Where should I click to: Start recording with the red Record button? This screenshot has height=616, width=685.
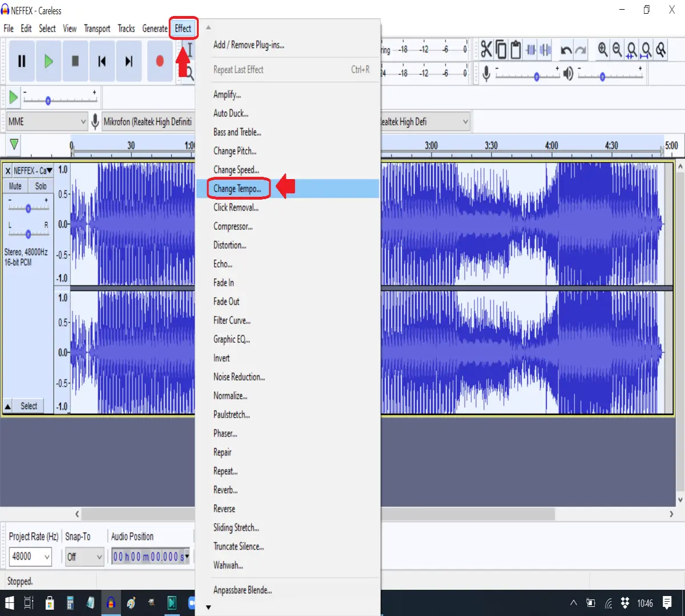(x=160, y=61)
